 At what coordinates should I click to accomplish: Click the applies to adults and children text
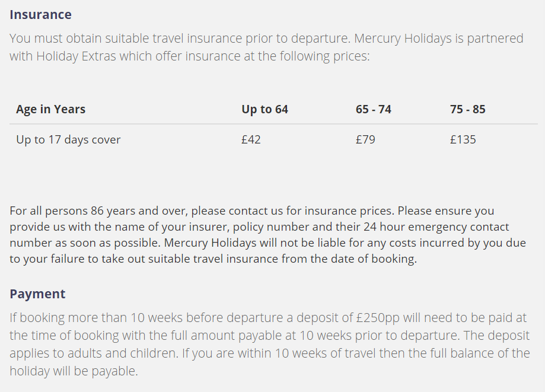point(94,353)
